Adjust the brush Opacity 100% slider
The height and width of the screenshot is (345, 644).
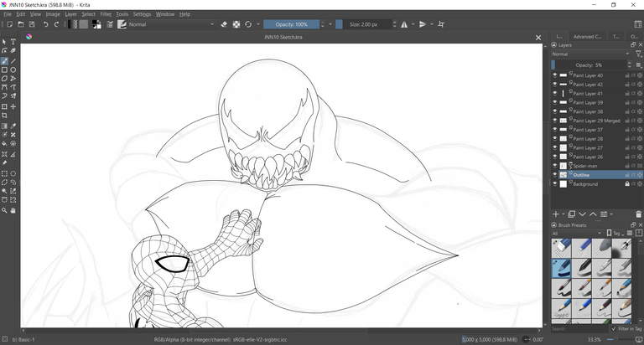(x=291, y=24)
